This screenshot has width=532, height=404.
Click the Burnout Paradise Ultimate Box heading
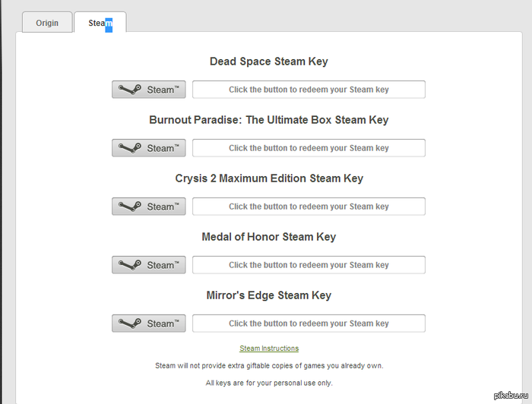tap(269, 120)
